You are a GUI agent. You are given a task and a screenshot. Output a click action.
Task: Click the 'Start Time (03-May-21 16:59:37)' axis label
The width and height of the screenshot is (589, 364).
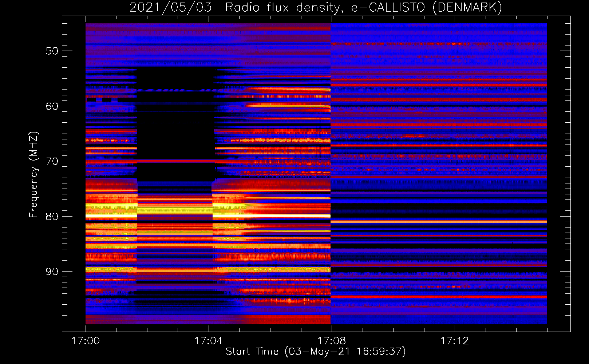(x=315, y=352)
